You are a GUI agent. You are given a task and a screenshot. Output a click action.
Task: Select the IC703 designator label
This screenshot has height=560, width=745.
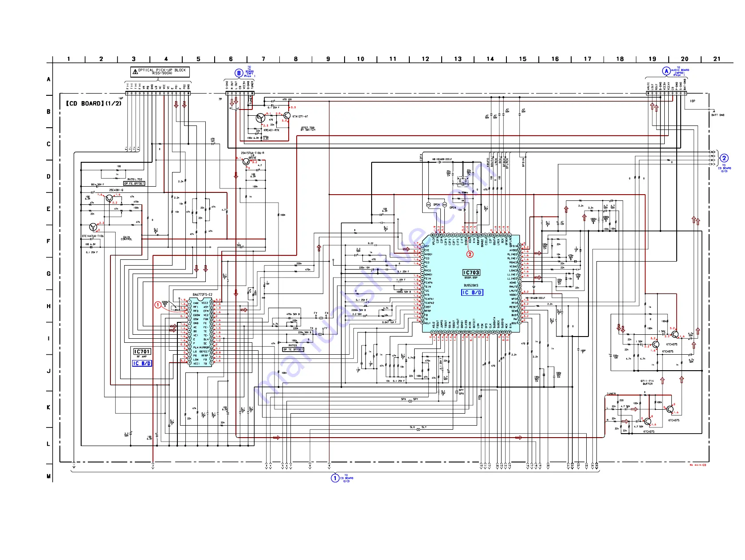(471, 273)
